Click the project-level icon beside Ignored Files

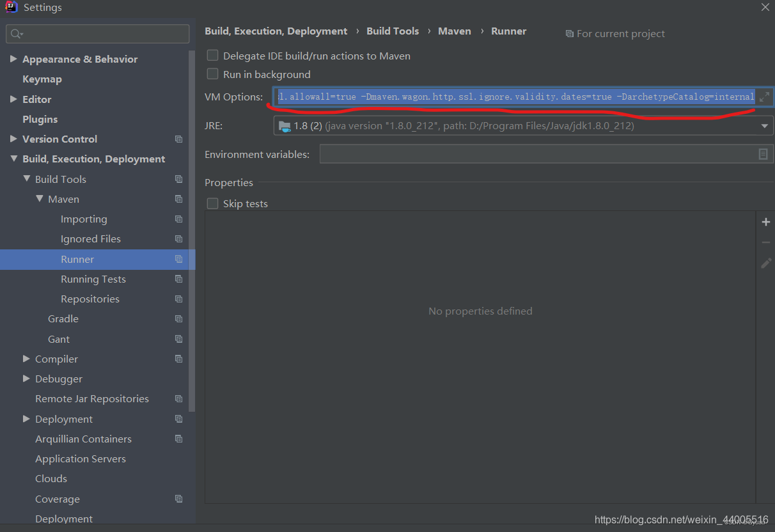(179, 239)
